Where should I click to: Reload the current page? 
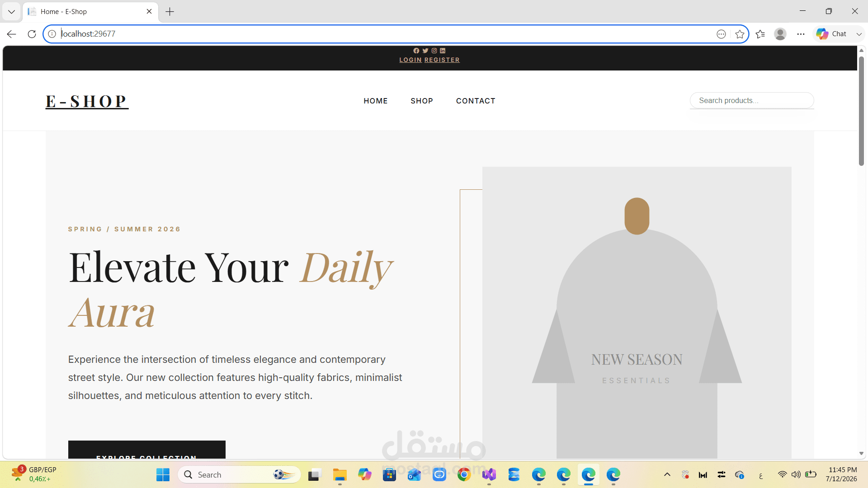[x=32, y=34]
